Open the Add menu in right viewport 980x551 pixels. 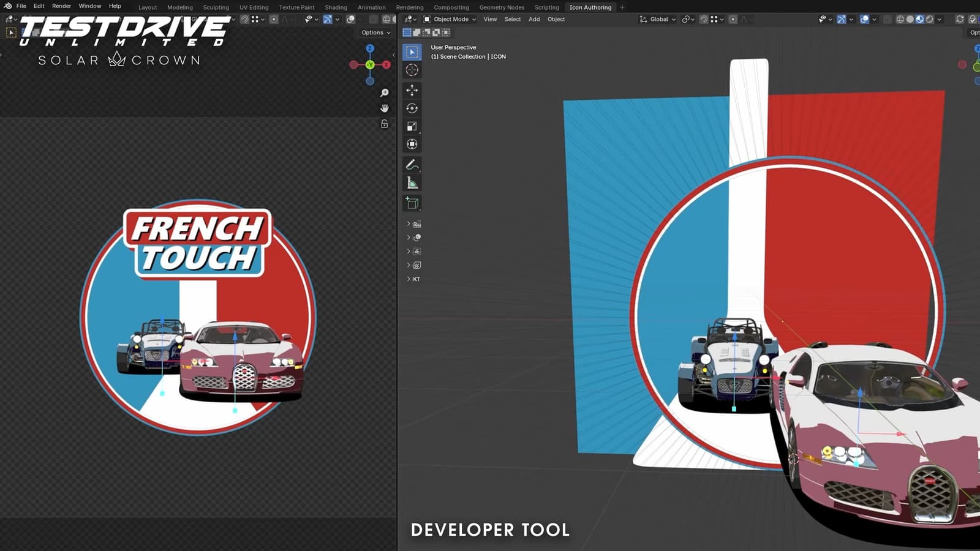[534, 19]
